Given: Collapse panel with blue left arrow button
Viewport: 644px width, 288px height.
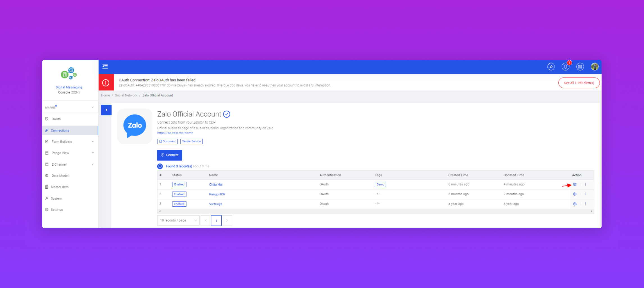Looking at the screenshot, I should click(106, 110).
